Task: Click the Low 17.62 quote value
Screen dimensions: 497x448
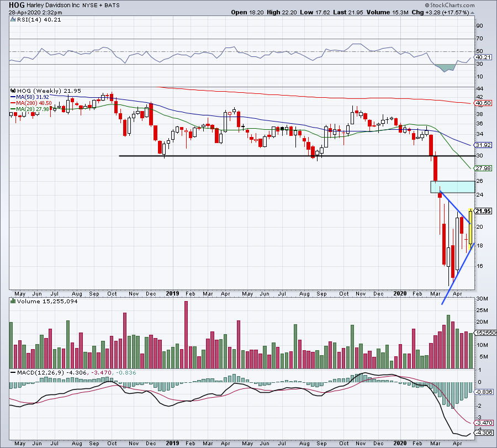Action: tap(315, 12)
